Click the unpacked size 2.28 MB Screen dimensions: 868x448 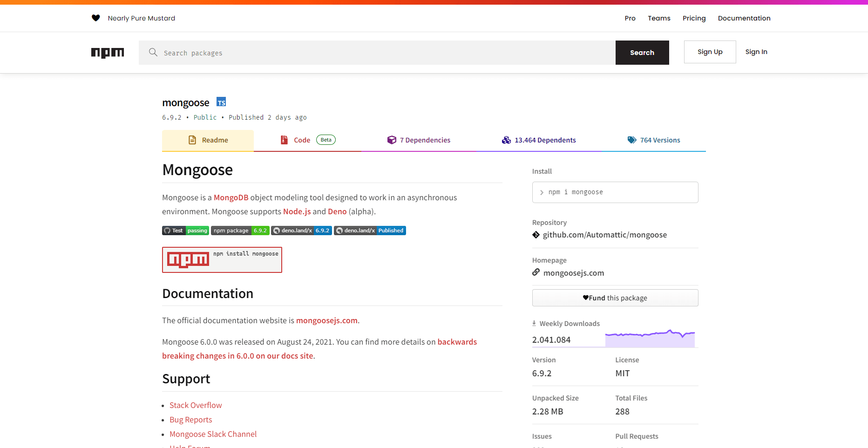coord(548,412)
